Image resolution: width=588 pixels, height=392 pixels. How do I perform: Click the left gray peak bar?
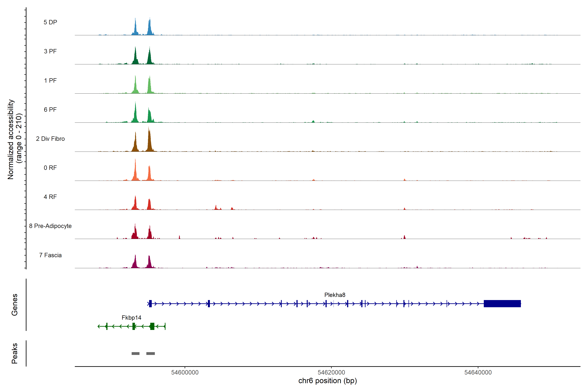136,353
